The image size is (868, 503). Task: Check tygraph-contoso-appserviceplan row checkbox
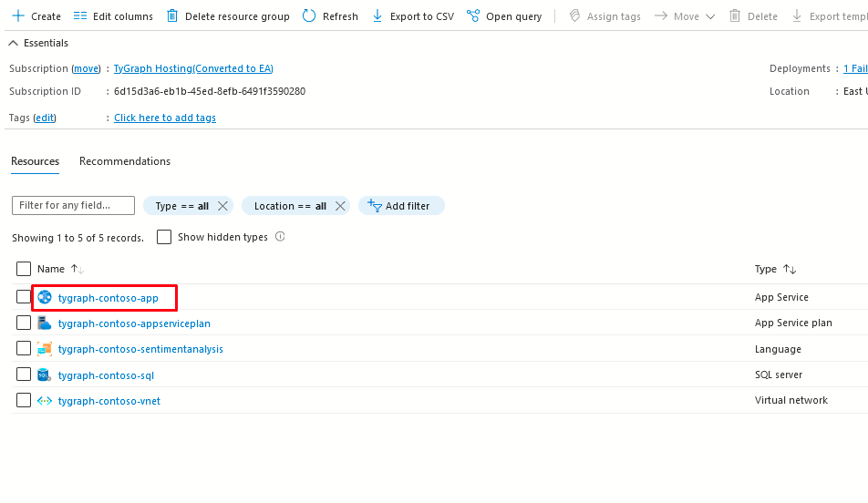pyautogui.click(x=24, y=323)
